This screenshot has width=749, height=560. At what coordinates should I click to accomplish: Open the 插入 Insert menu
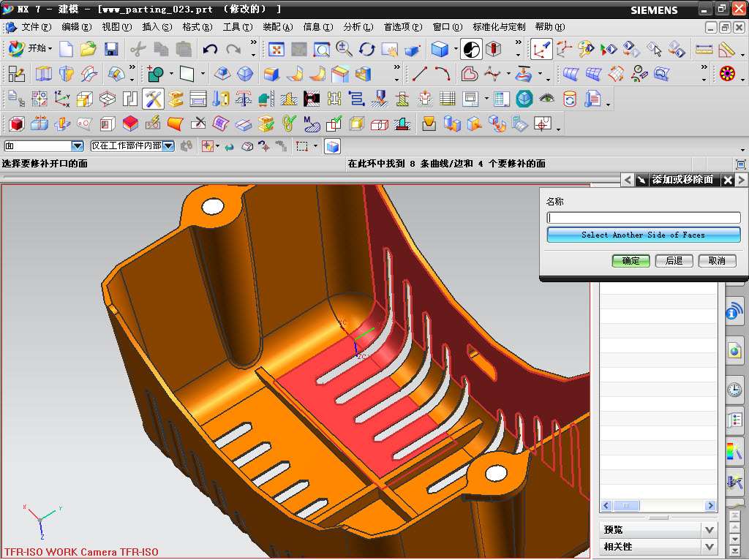point(157,27)
